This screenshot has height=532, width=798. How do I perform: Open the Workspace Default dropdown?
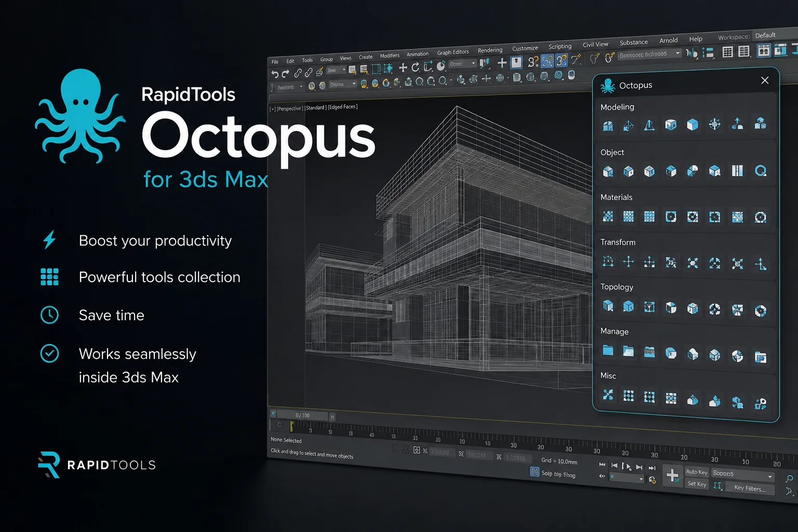(x=775, y=35)
